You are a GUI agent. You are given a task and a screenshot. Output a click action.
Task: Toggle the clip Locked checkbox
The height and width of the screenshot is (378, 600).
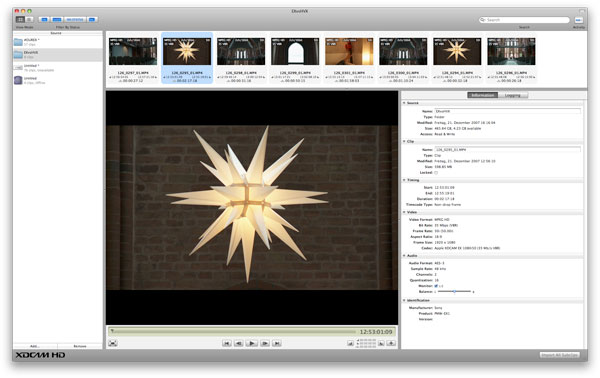436,173
